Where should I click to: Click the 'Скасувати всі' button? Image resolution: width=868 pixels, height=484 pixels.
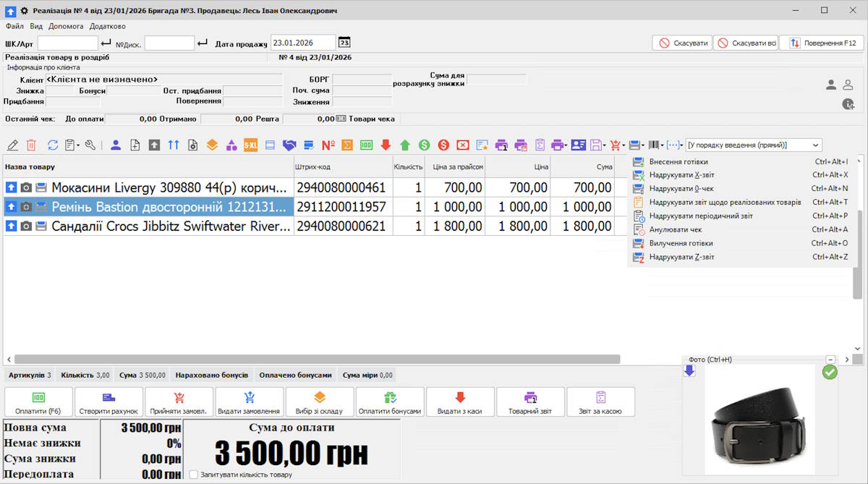click(x=746, y=43)
